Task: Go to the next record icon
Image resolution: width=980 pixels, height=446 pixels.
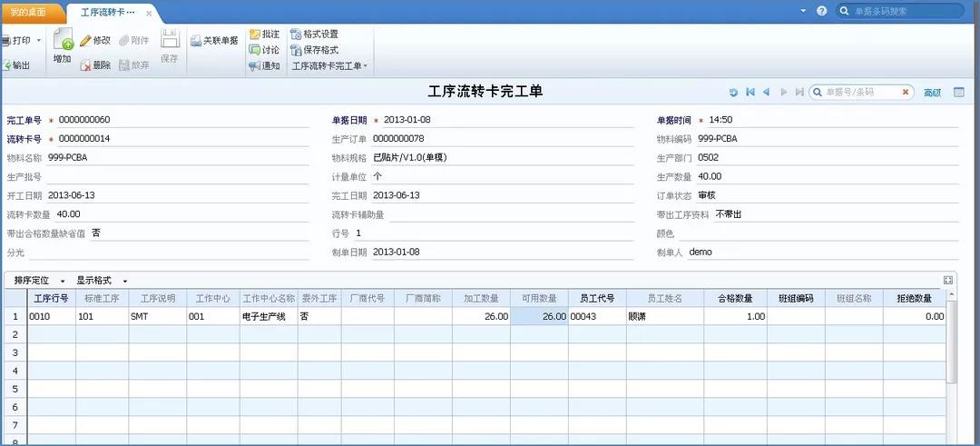Action: (x=783, y=93)
